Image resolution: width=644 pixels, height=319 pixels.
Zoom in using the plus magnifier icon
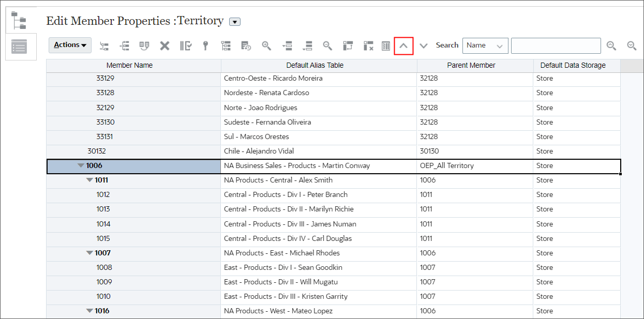tap(266, 45)
